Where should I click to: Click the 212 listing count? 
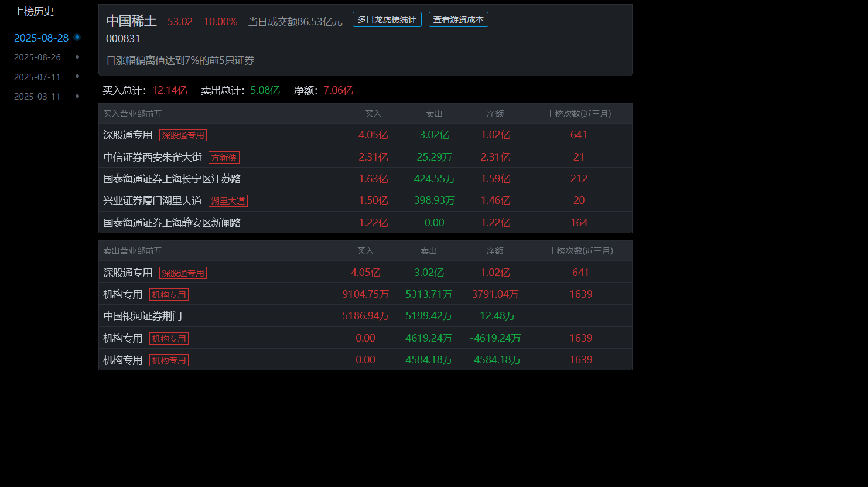579,179
